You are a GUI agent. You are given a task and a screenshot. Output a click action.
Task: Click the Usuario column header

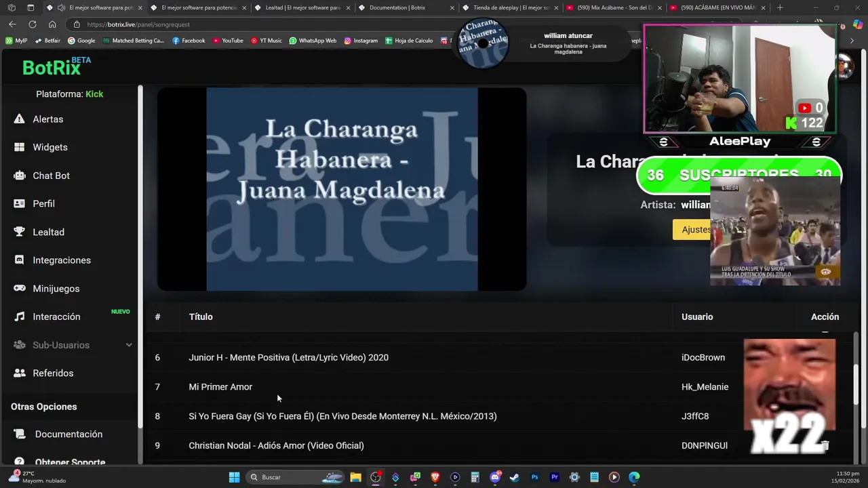697,317
